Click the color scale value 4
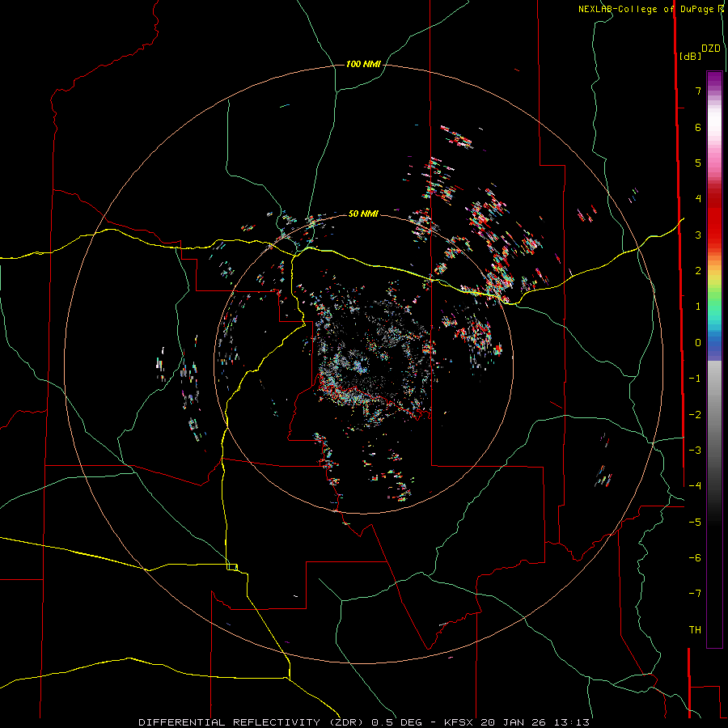This screenshot has height=728, width=728. (x=698, y=199)
